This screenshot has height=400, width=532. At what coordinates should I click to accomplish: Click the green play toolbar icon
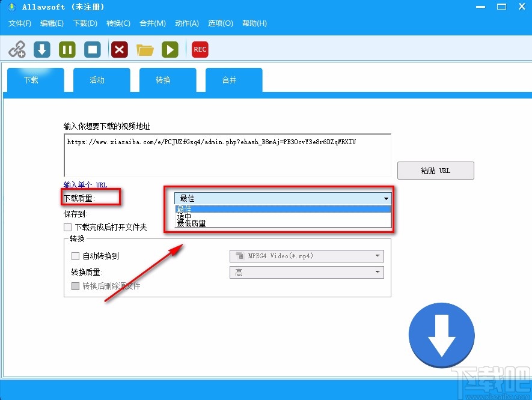click(x=170, y=49)
